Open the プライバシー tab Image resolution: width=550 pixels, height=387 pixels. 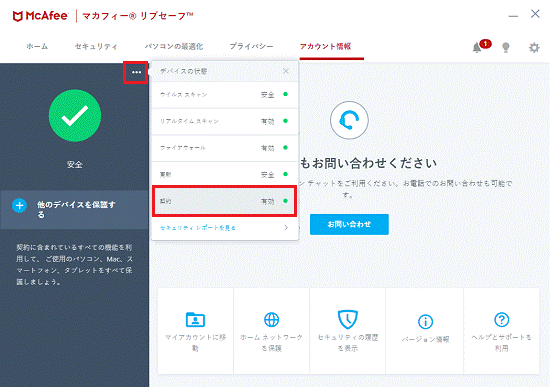click(x=251, y=46)
